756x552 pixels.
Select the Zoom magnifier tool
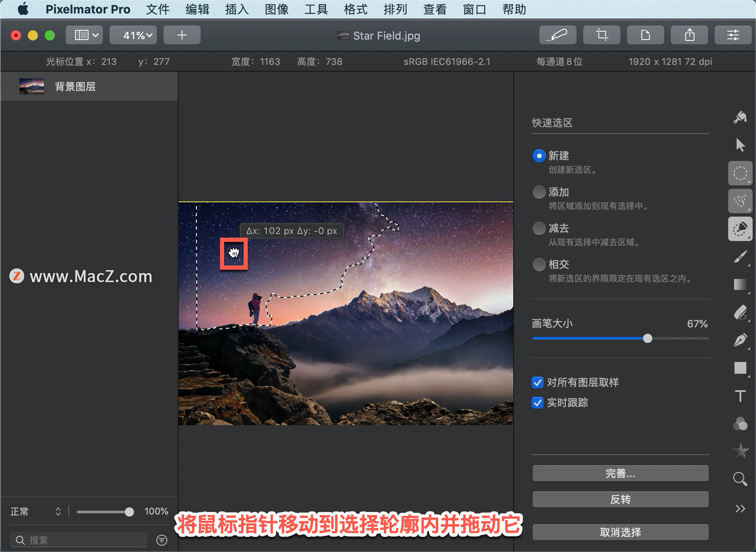(x=740, y=479)
